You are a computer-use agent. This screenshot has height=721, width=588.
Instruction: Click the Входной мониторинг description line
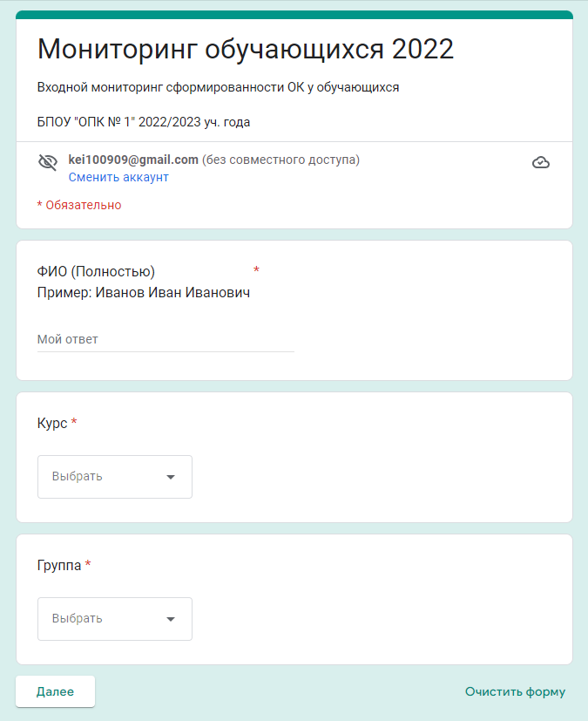218,87
